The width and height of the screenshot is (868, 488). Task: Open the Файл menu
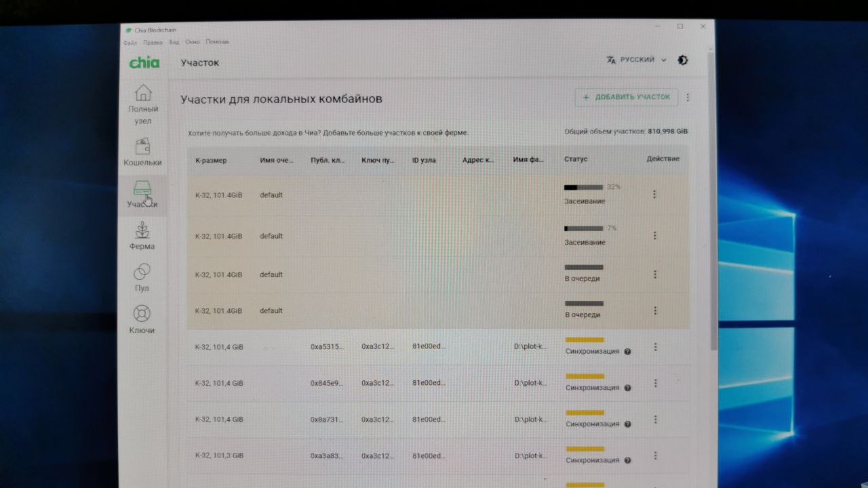tap(130, 42)
